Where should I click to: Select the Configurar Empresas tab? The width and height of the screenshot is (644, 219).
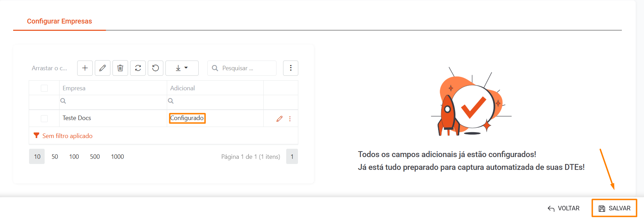click(x=60, y=21)
